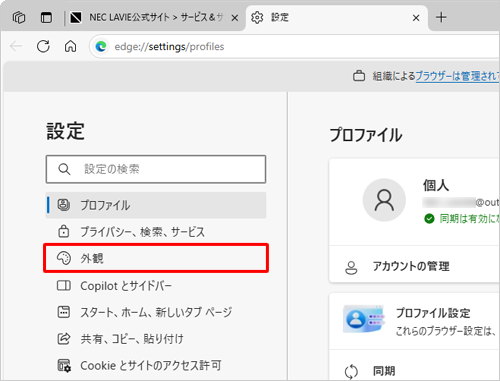This screenshot has height=381, width=500.
Task: Click the magnifier icon in settings search
Action: pyautogui.click(x=64, y=169)
